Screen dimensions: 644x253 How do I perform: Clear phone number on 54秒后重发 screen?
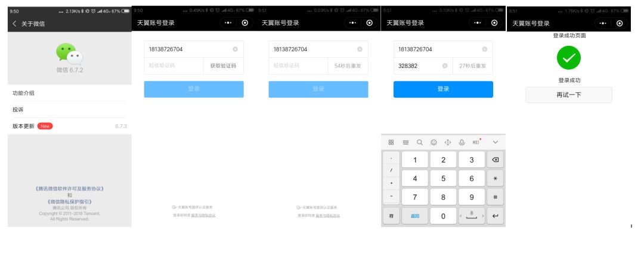(x=360, y=49)
